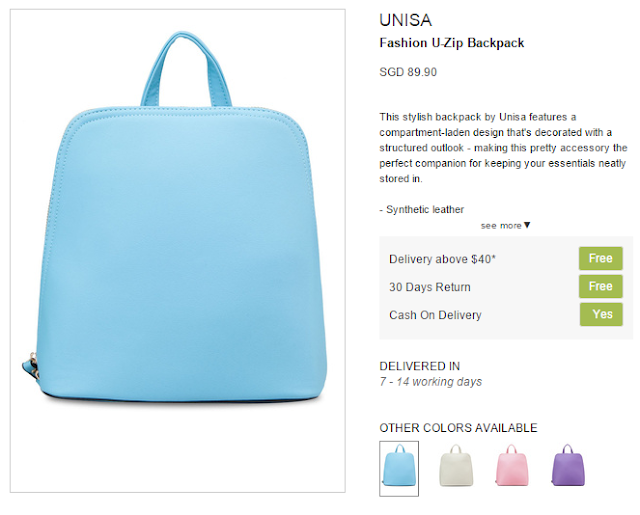640x515 pixels.
Task: Open the large blue backpack product image
Action: (178, 251)
